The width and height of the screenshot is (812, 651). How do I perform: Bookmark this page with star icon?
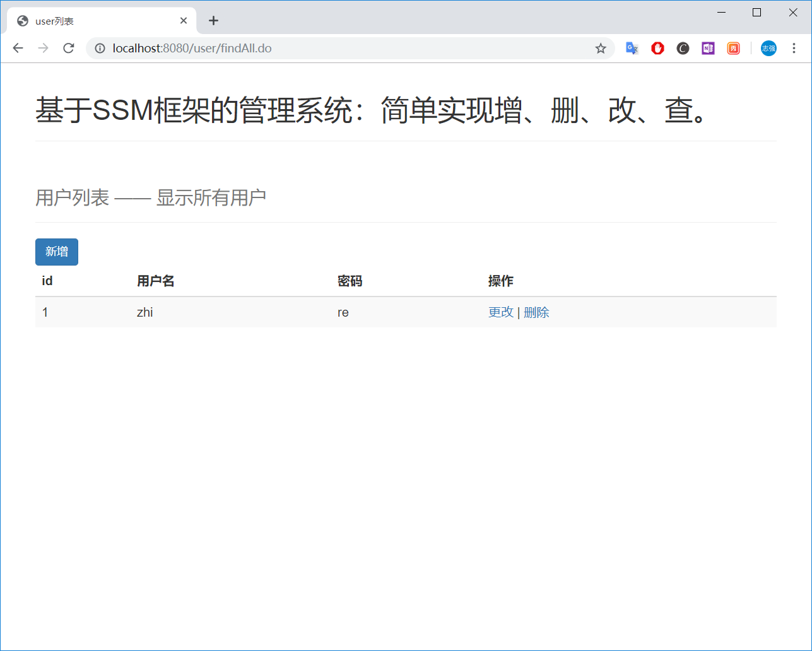pyautogui.click(x=601, y=49)
